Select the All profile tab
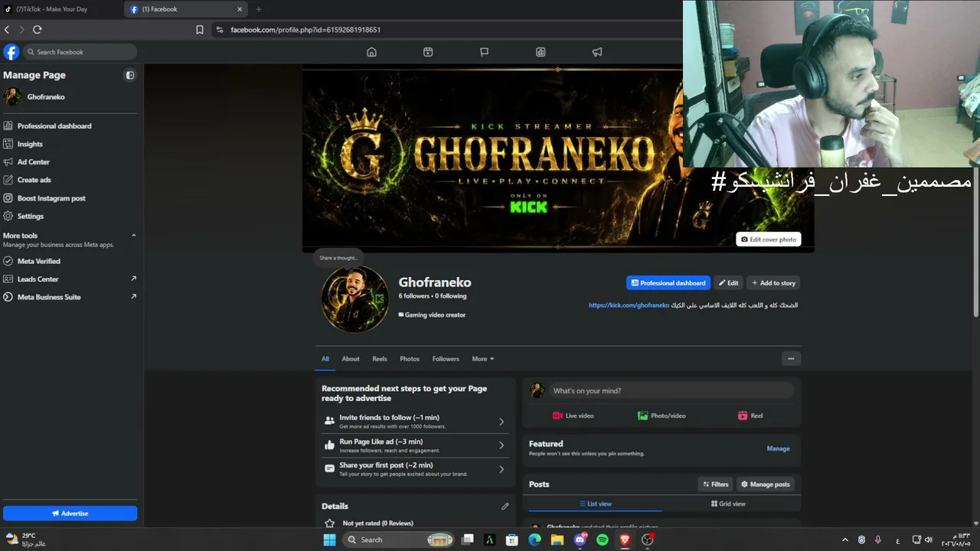Viewport: 980px width, 551px height. [x=325, y=359]
